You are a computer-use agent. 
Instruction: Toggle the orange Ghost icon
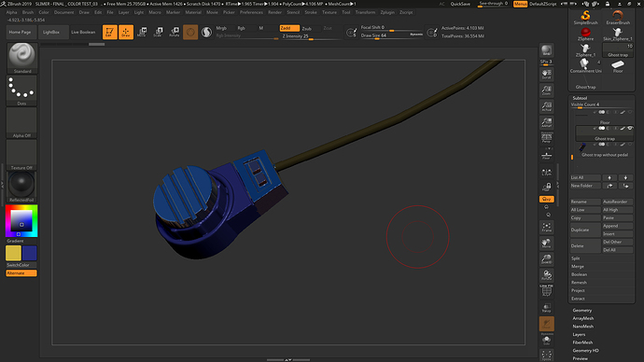click(546, 324)
